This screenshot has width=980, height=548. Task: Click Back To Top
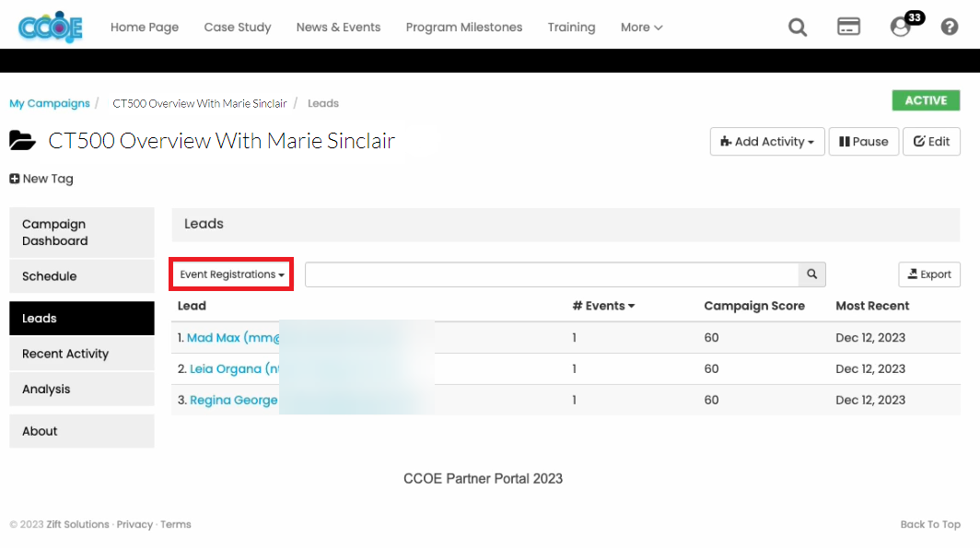[x=930, y=524]
